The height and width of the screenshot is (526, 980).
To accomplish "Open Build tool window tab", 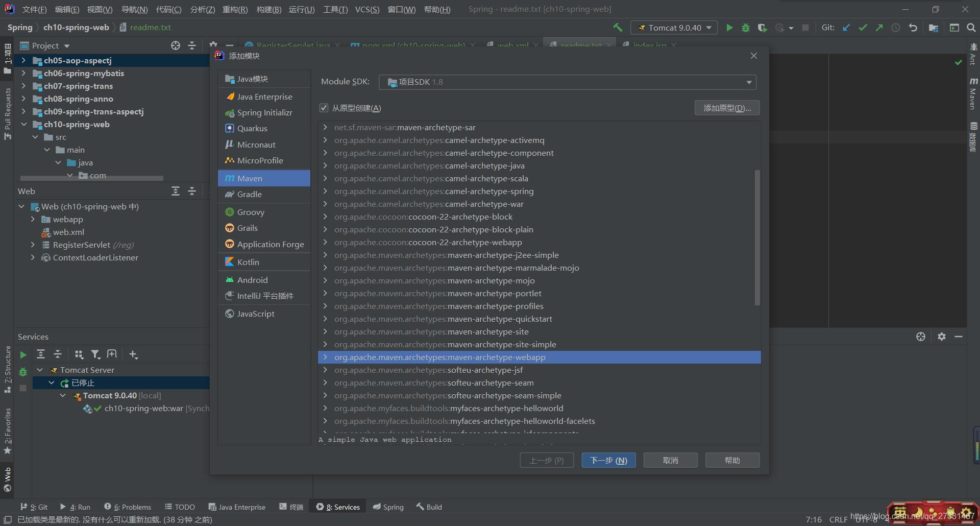I will 429,507.
